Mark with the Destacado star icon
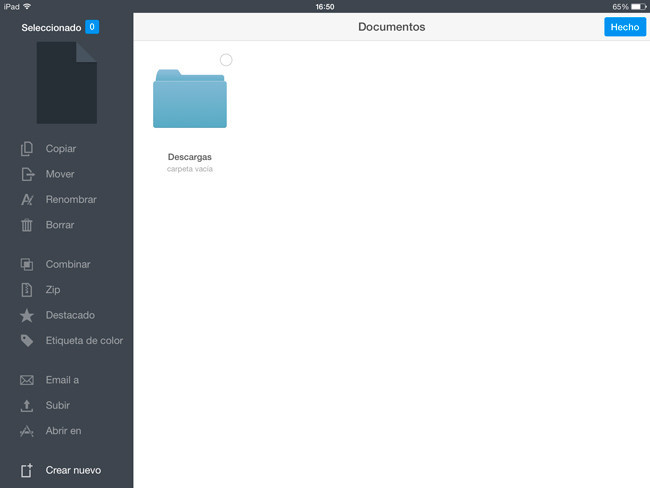The height and width of the screenshot is (488, 650). [27, 315]
